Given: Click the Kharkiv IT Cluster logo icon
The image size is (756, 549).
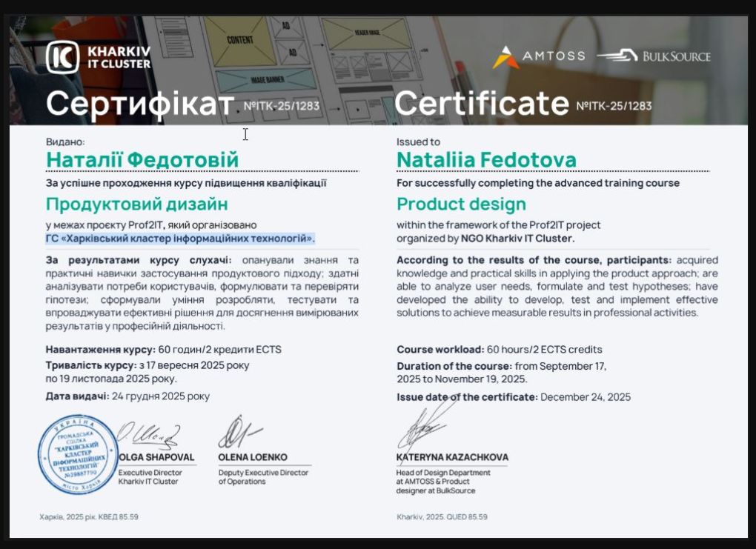Looking at the screenshot, I should click(62, 57).
